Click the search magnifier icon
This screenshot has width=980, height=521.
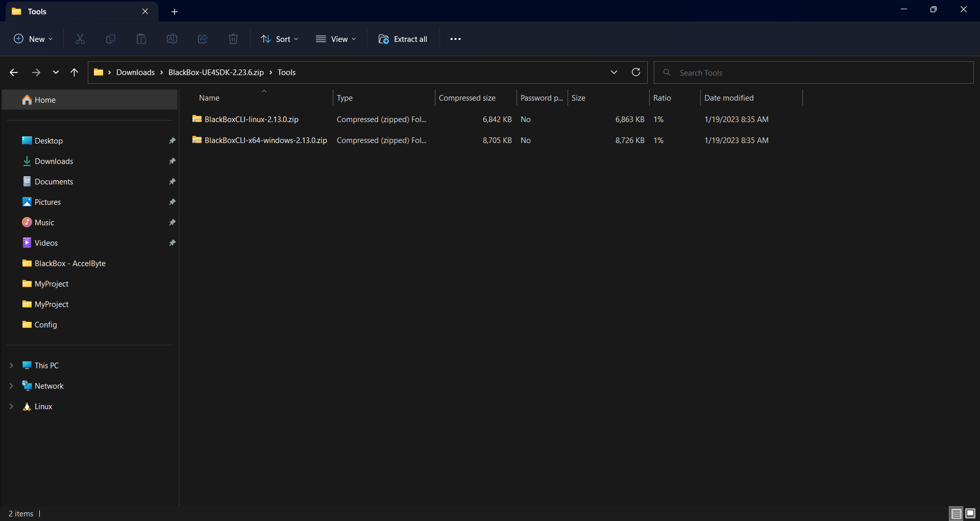point(667,73)
